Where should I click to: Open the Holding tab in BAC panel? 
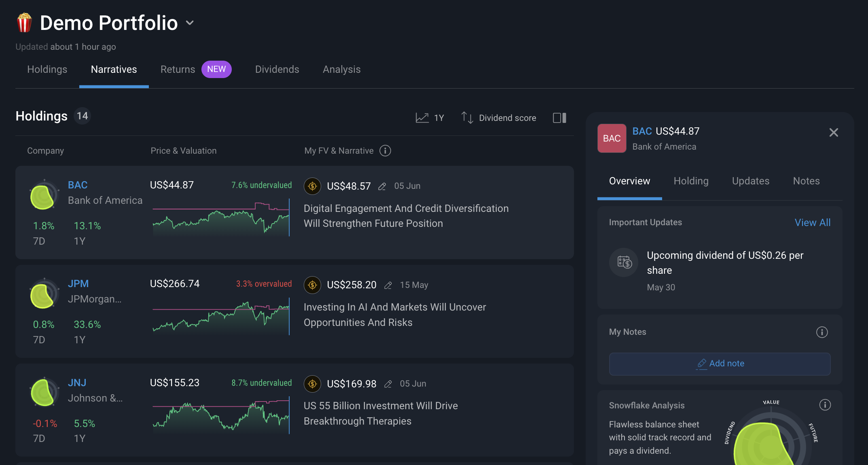click(x=691, y=181)
